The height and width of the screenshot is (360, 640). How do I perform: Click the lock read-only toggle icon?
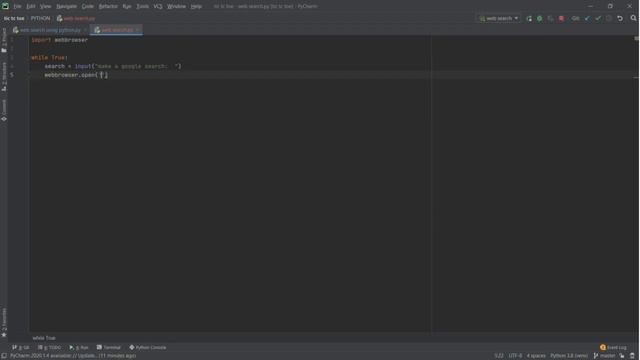pyautogui.click(x=622, y=356)
